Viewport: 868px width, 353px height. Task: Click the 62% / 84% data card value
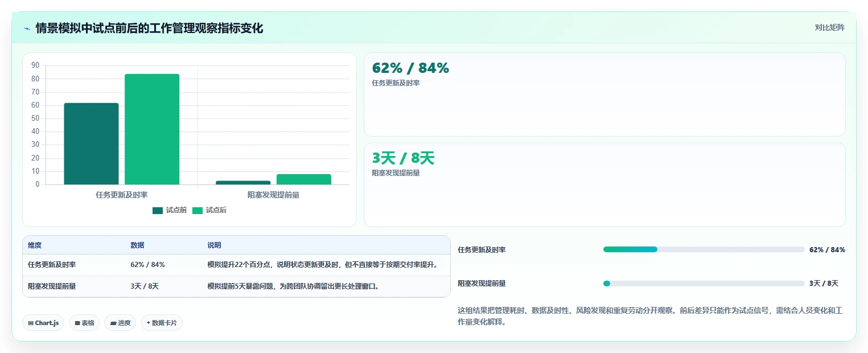tap(410, 68)
